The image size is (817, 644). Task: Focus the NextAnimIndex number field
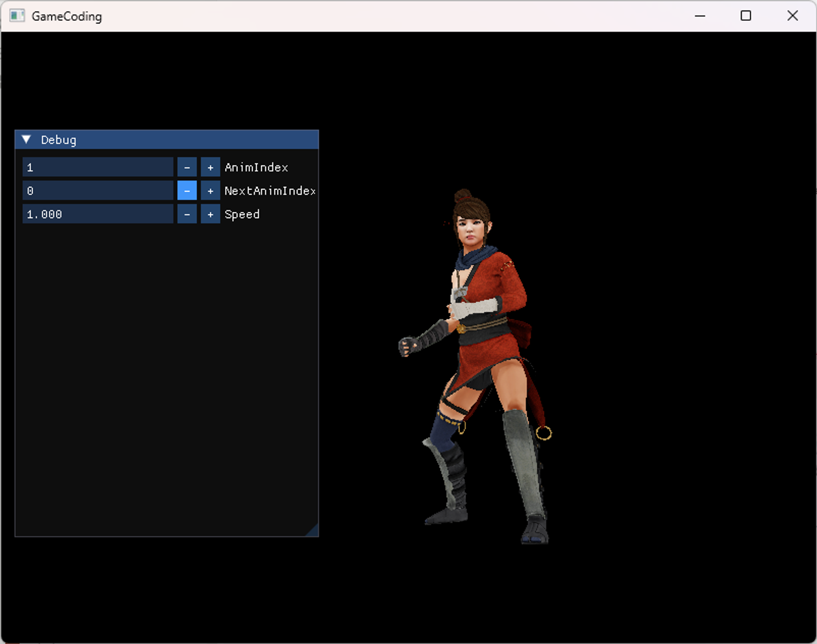pos(98,191)
